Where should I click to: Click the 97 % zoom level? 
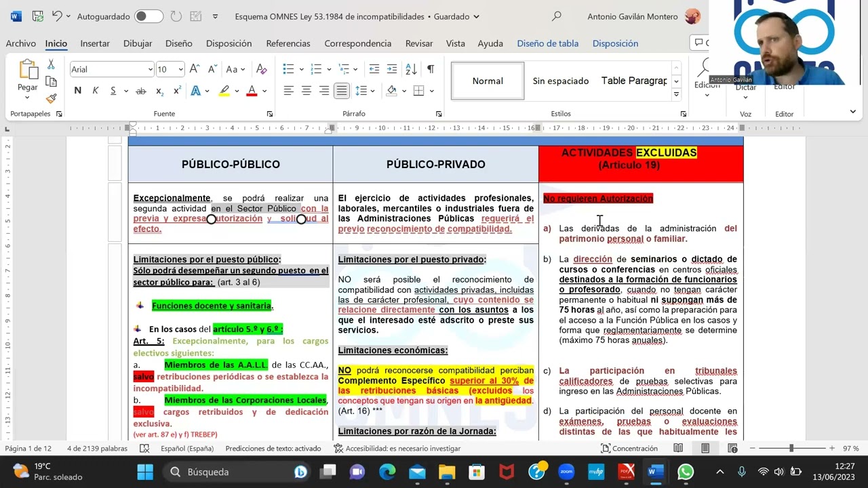(851, 449)
